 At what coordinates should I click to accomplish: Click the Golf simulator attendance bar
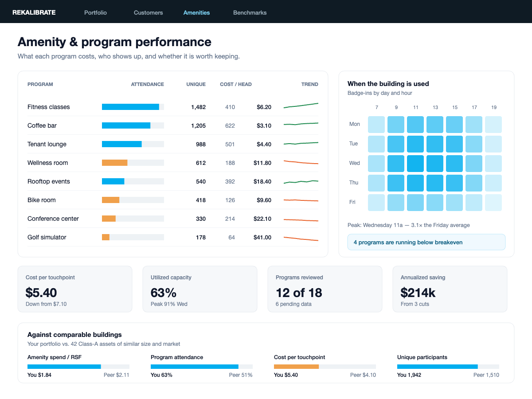(133, 237)
